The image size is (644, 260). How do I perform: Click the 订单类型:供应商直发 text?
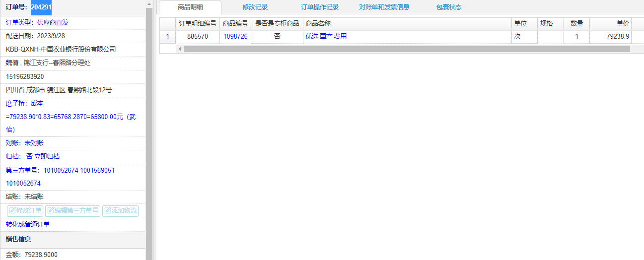tap(37, 22)
